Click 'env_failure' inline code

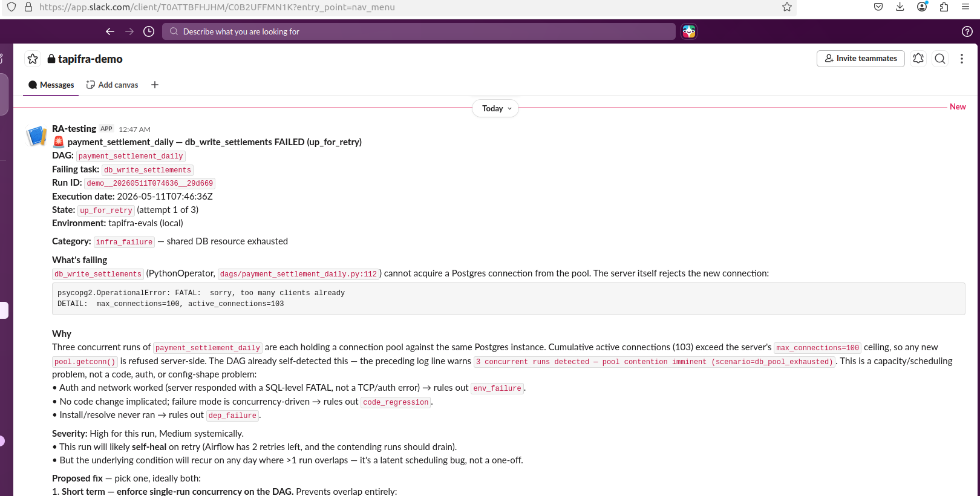[x=497, y=388]
